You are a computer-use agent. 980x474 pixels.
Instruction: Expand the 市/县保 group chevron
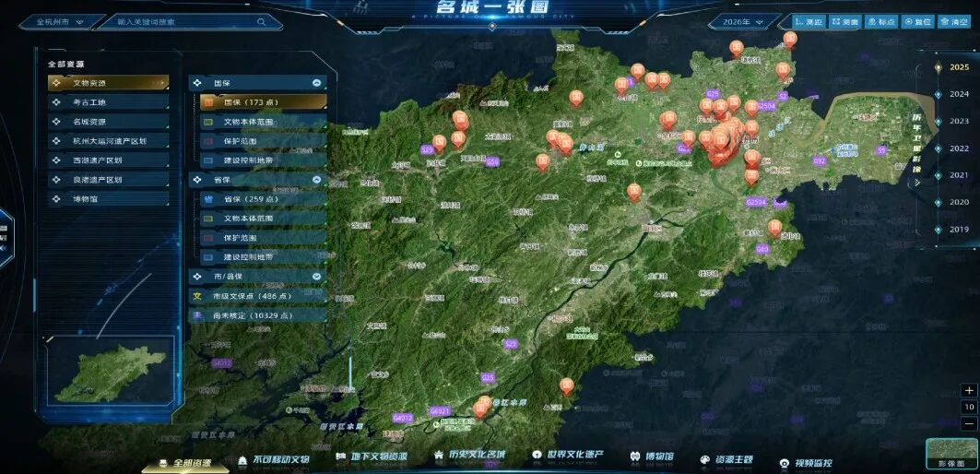pos(317,277)
